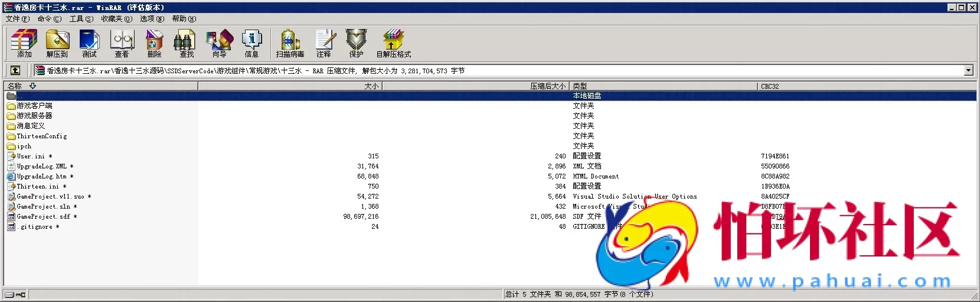This screenshot has width=980, height=302.
Task: Sort by 大小 (Size) column header
Action: point(290,86)
